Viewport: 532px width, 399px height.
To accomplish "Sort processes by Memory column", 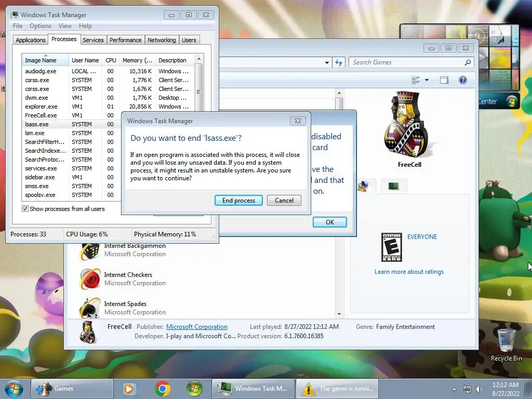I will [137, 60].
